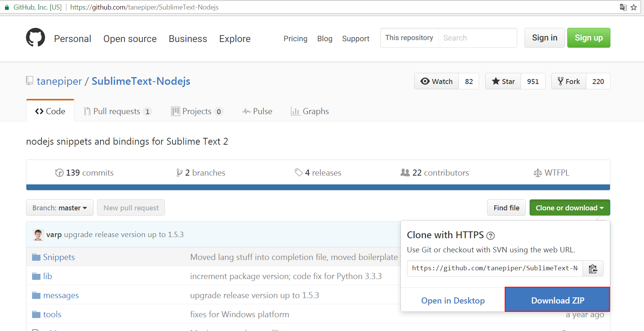Click the green secure padlock icon

[x=7, y=7]
